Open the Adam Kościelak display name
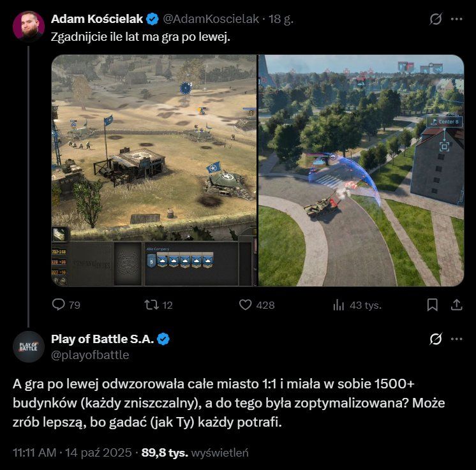476x470 pixels. [x=97, y=18]
